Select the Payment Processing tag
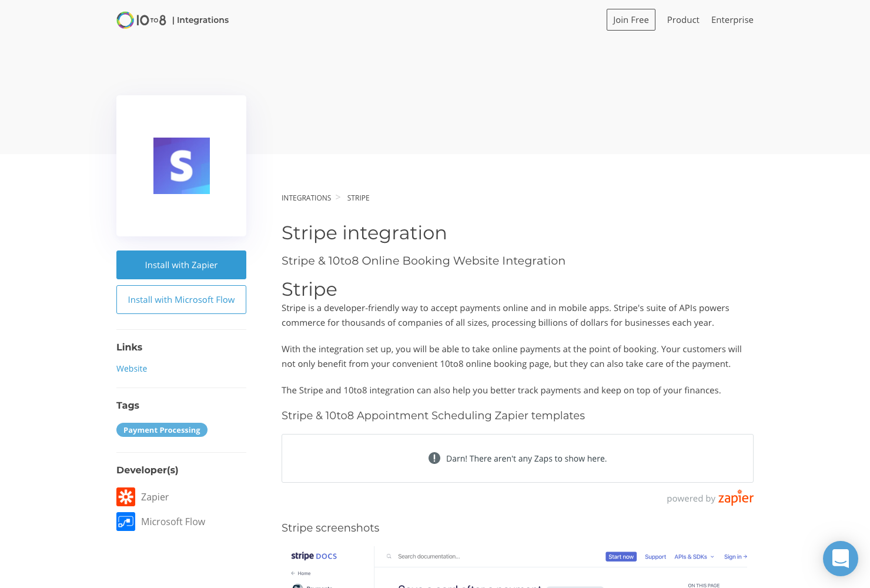Viewport: 870px width, 588px height. coord(162,430)
